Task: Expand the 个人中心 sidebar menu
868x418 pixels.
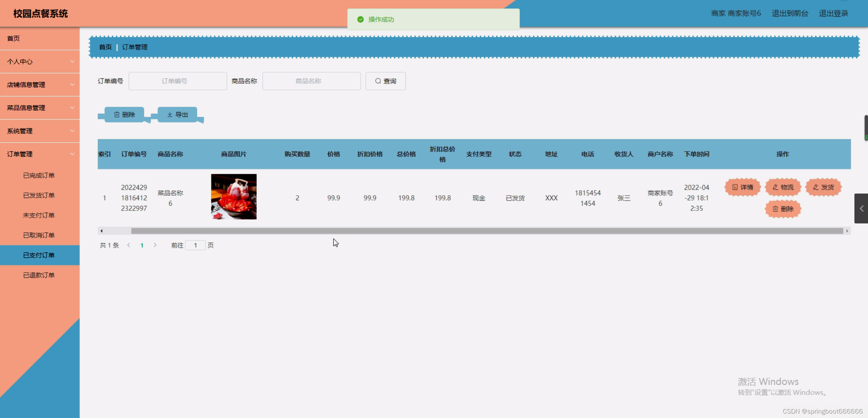Action: point(40,61)
